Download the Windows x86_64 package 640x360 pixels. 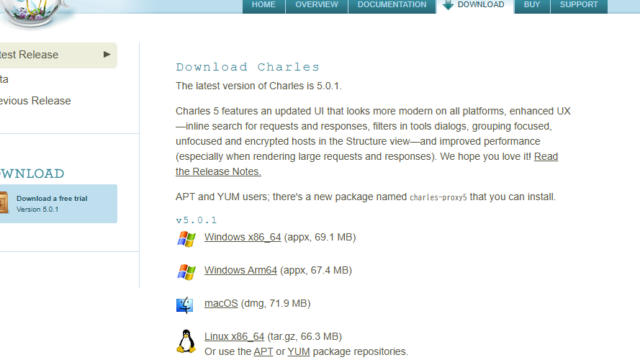coord(242,237)
